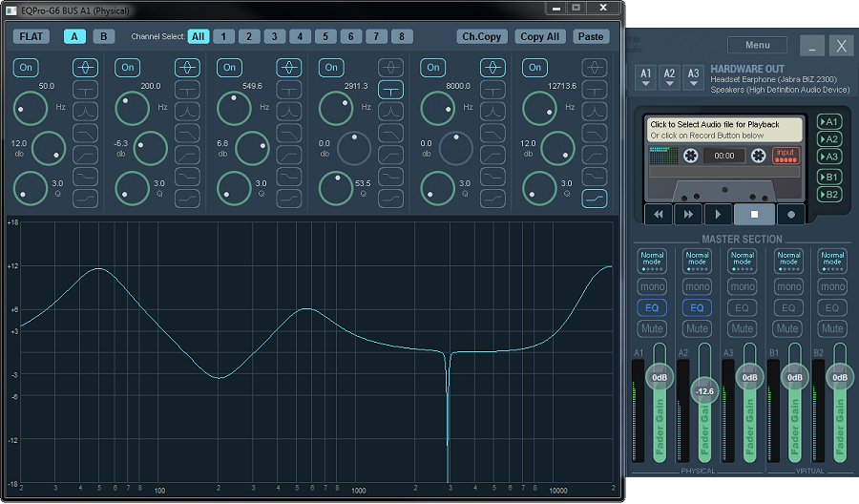Toggle the On switch for EQ band 1

(26, 68)
